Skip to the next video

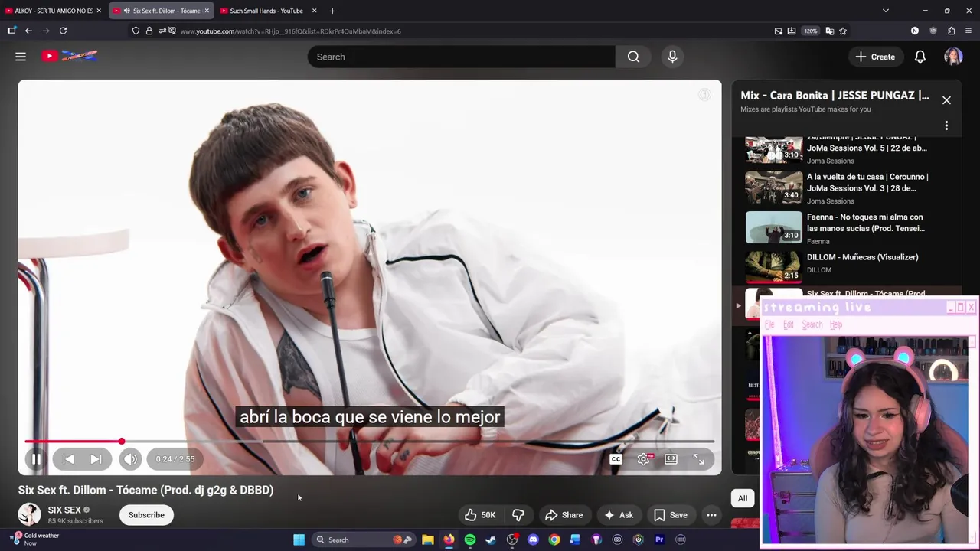[x=96, y=459]
